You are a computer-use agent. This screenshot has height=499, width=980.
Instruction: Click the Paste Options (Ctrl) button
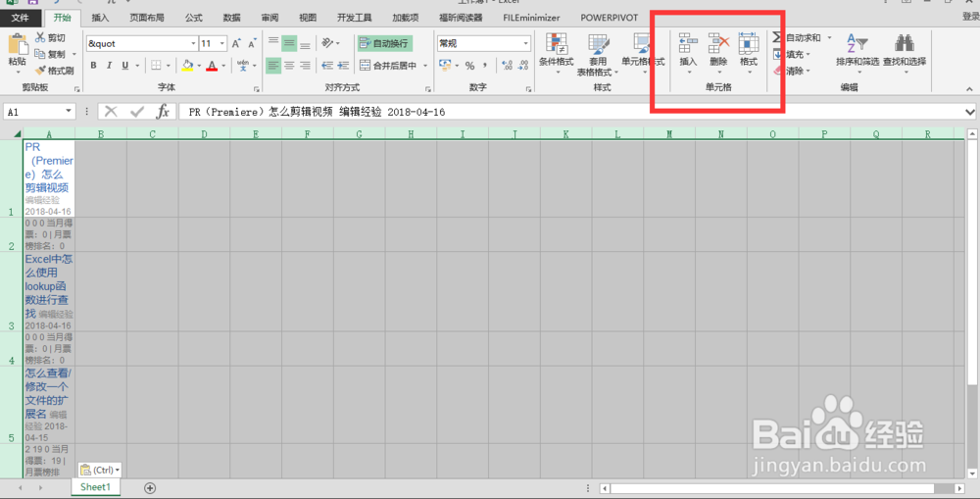pos(100,470)
